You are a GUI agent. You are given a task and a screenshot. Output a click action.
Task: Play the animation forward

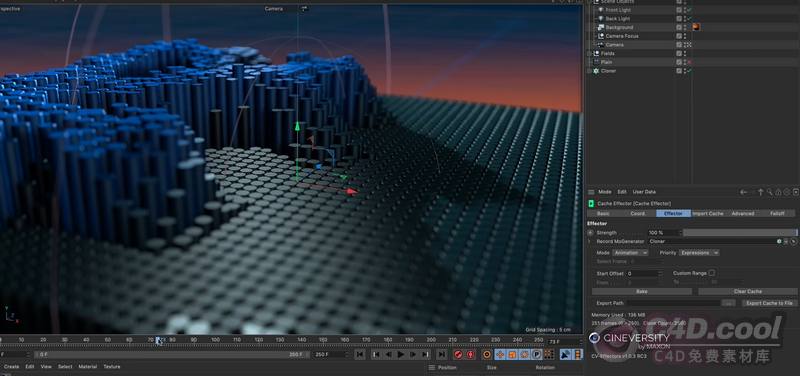click(401, 354)
